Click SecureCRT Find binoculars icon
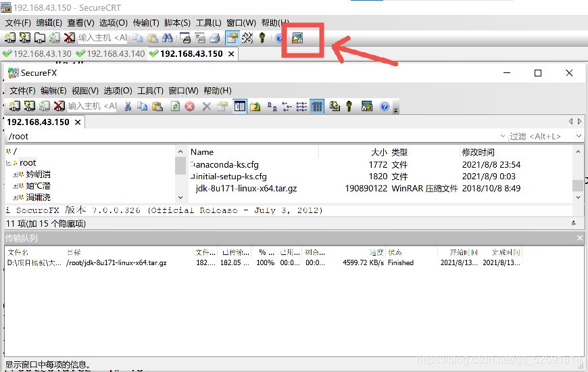Image resolution: width=588 pixels, height=372 pixels. click(x=167, y=37)
